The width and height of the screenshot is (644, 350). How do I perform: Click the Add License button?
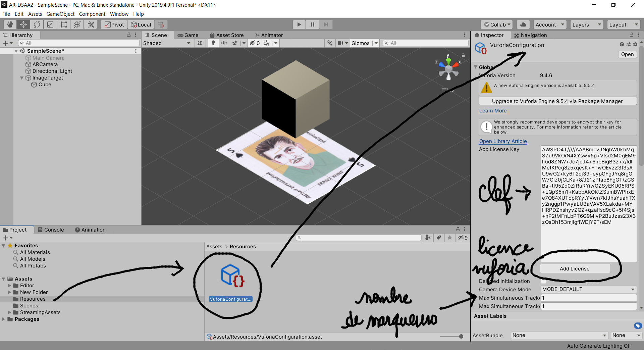point(575,269)
